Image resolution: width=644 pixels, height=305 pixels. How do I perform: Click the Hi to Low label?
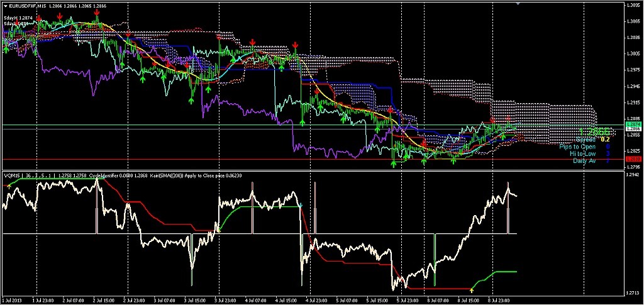tap(582, 153)
